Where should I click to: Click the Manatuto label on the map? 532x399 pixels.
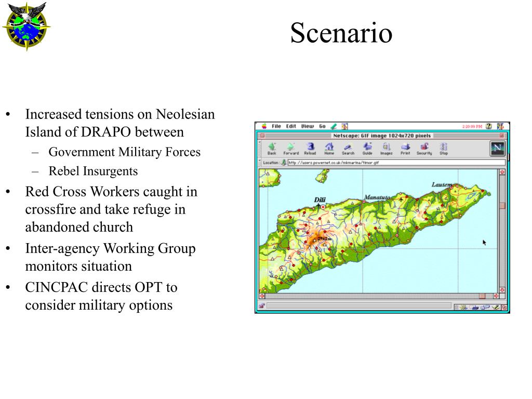pos(377,197)
